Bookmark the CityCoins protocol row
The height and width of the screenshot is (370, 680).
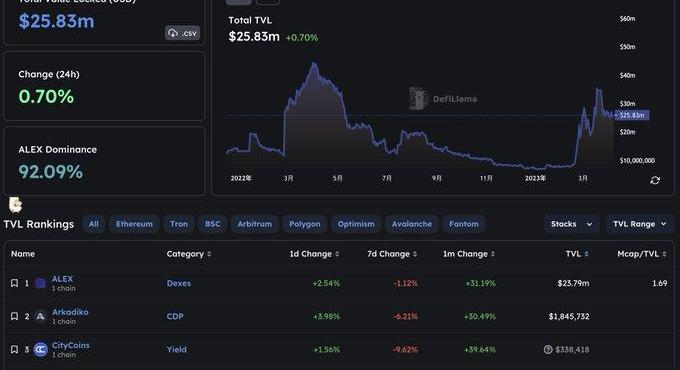(x=14, y=349)
